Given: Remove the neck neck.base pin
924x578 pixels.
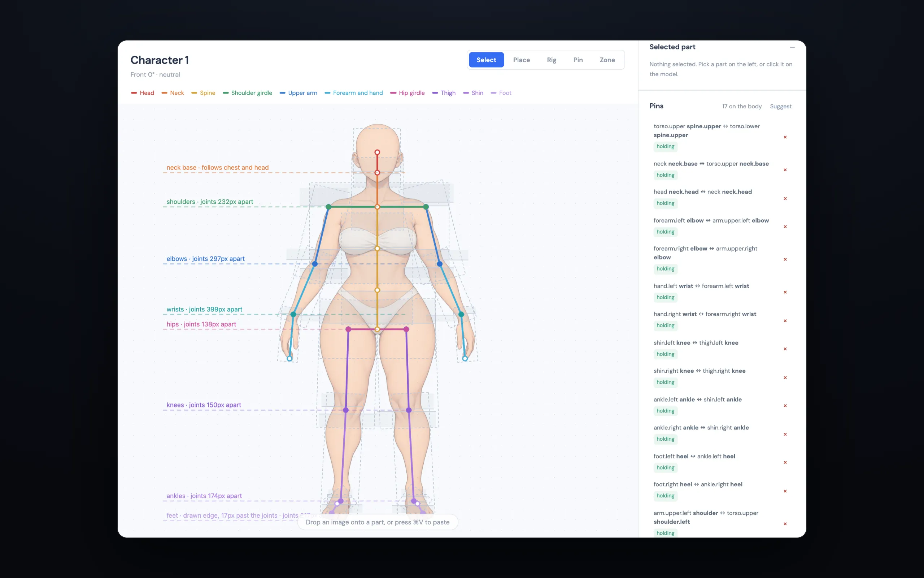Looking at the screenshot, I should [785, 170].
